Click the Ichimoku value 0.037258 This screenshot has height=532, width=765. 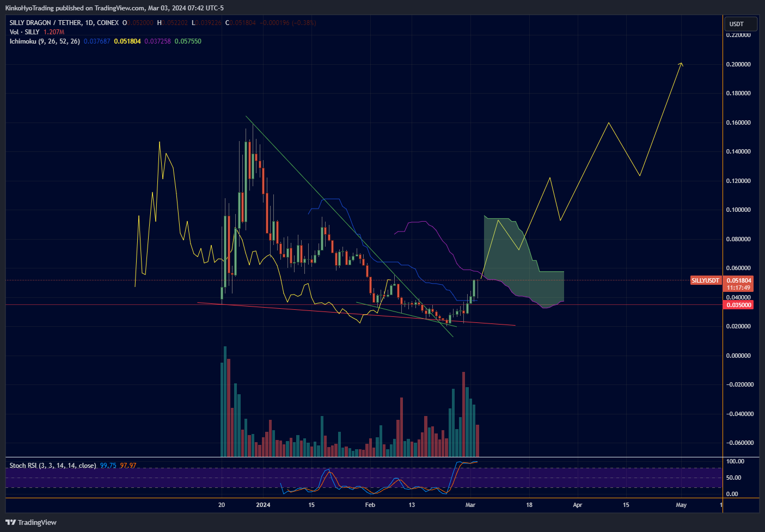[x=157, y=41]
